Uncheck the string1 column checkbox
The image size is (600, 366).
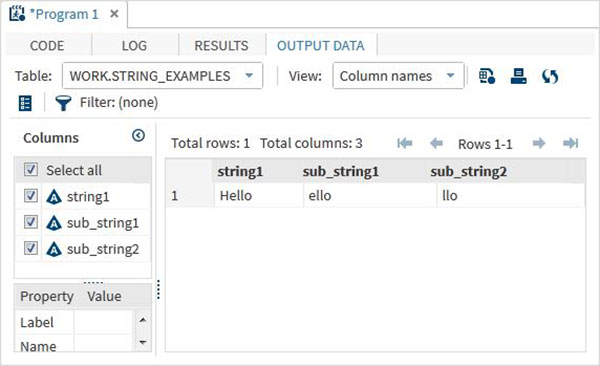(31, 196)
